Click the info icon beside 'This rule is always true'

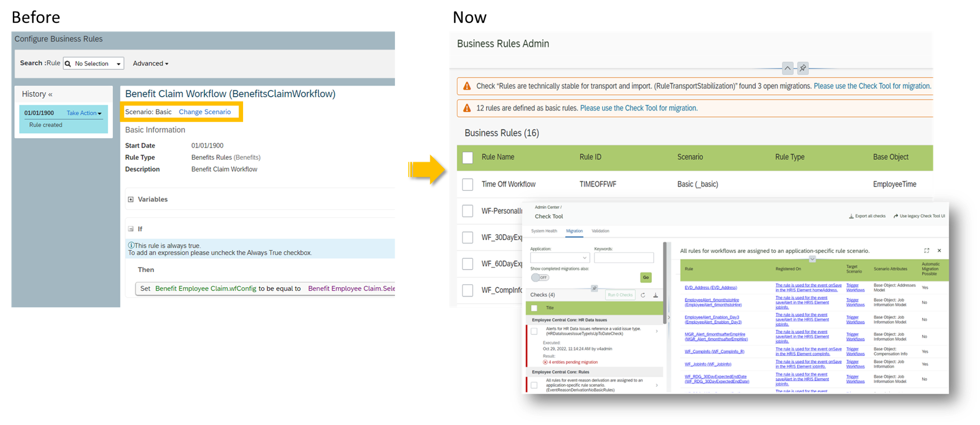point(131,245)
